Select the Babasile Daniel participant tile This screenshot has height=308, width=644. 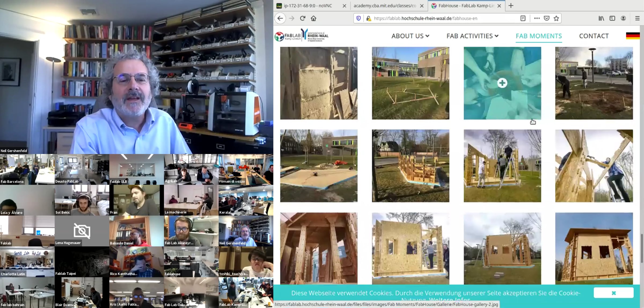(x=137, y=231)
